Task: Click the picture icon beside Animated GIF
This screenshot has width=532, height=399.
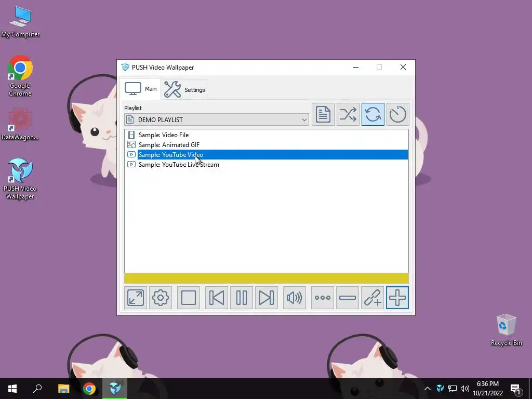Action: coord(131,145)
